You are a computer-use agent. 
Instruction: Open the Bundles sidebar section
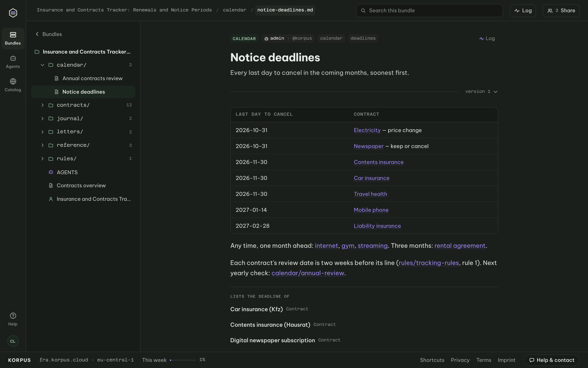[x=13, y=38]
